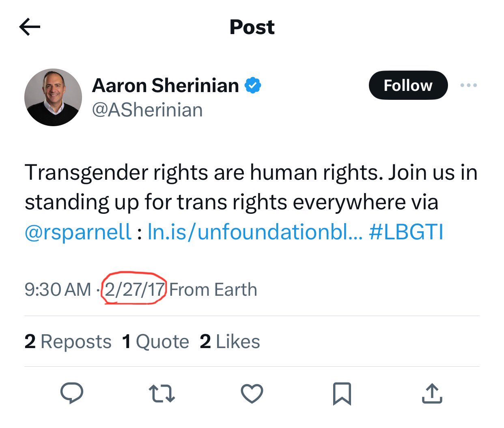Image resolution: width=504 pixels, height=428 pixels.
Task: Click the Aaron Sherinian display name
Action: click(x=166, y=85)
